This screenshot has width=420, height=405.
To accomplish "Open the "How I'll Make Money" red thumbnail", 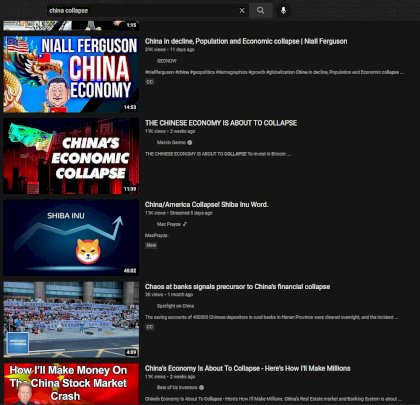I will (71, 384).
